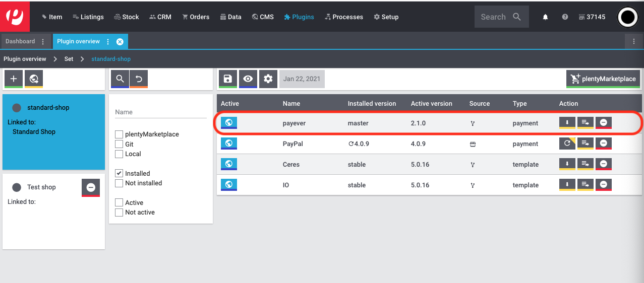
Task: Open the Plugin overview tab options dots
Action: pyautogui.click(x=108, y=41)
